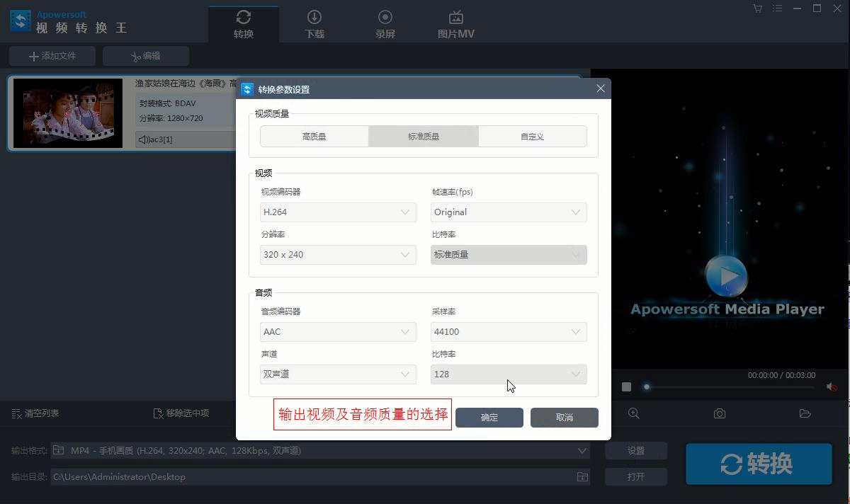850x504 pixels.
Task: Click 移除选中项 to remove selected item
Action: (181, 413)
